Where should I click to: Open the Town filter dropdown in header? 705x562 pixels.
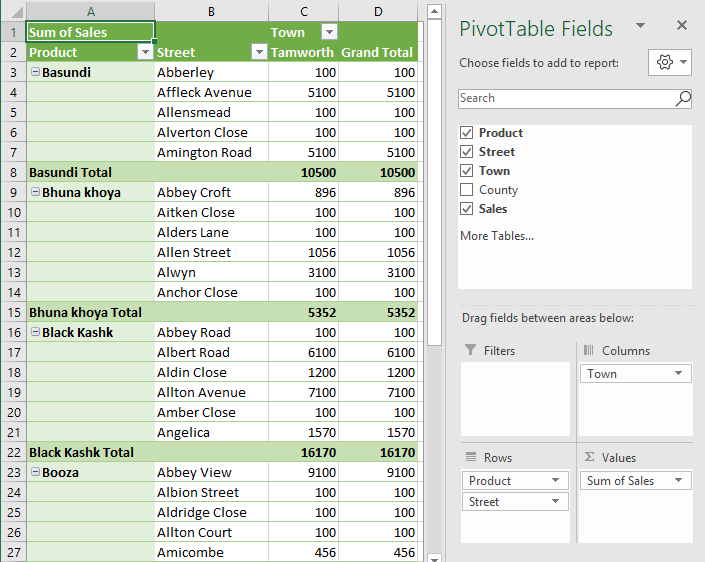click(x=328, y=32)
